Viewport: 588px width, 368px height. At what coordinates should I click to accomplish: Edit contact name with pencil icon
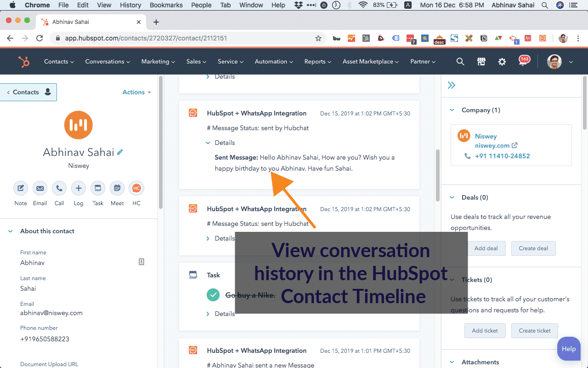[x=120, y=152]
